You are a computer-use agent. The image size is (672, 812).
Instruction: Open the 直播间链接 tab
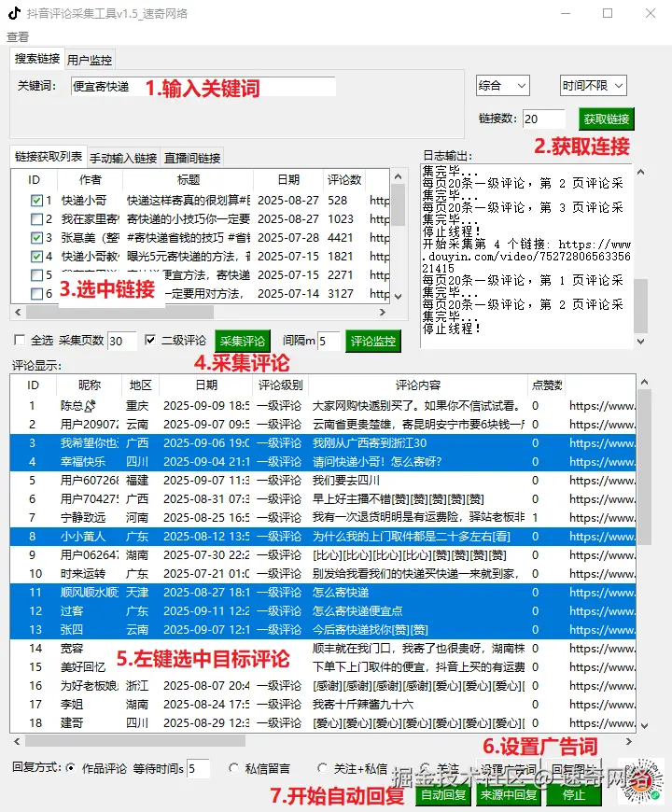click(192, 158)
